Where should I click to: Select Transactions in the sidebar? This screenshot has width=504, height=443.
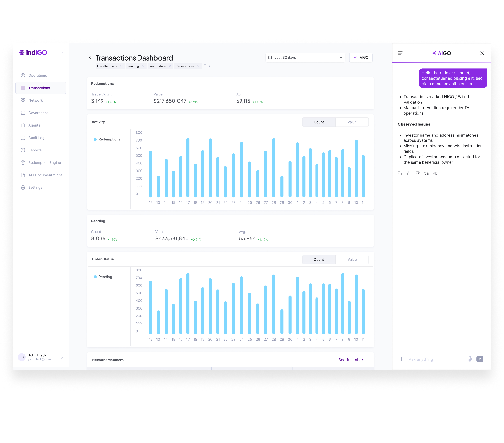pyautogui.click(x=41, y=88)
